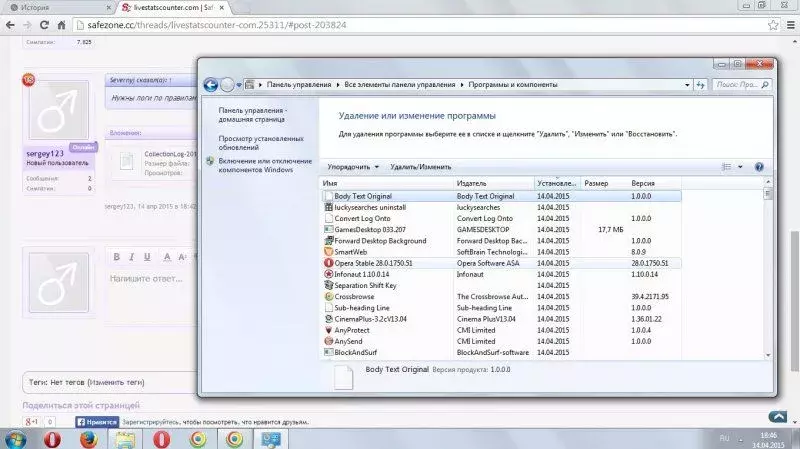
Task: Open the Chrome hamburger menu
Action: [791, 25]
